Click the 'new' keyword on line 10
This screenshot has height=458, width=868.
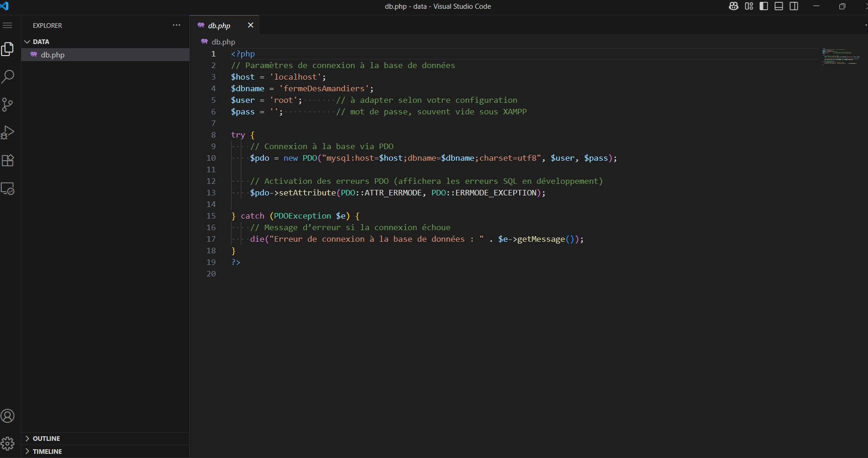[x=291, y=158]
